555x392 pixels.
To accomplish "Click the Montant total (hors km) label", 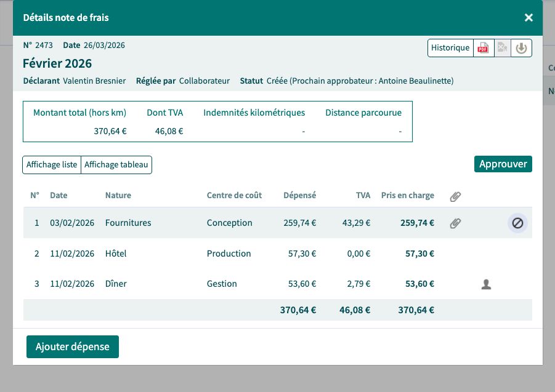I will pyautogui.click(x=79, y=113).
